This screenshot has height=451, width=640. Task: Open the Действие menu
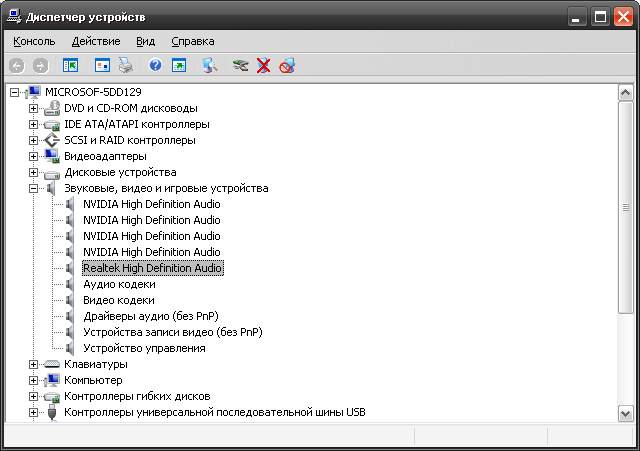(x=96, y=41)
